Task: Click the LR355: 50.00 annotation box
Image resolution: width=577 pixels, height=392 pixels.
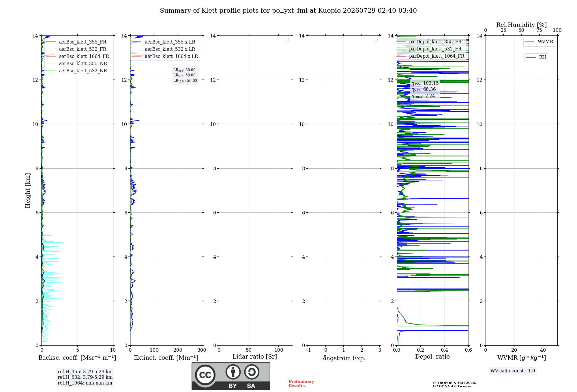Action: click(185, 75)
